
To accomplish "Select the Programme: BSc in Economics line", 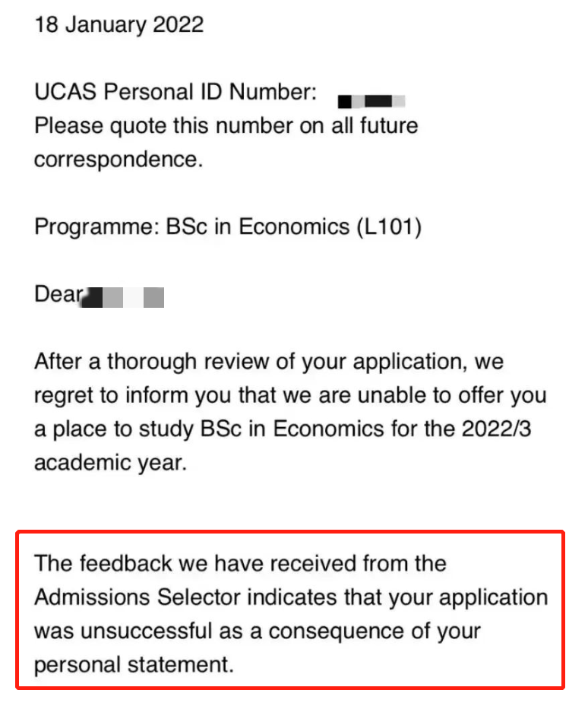I will point(228,227).
